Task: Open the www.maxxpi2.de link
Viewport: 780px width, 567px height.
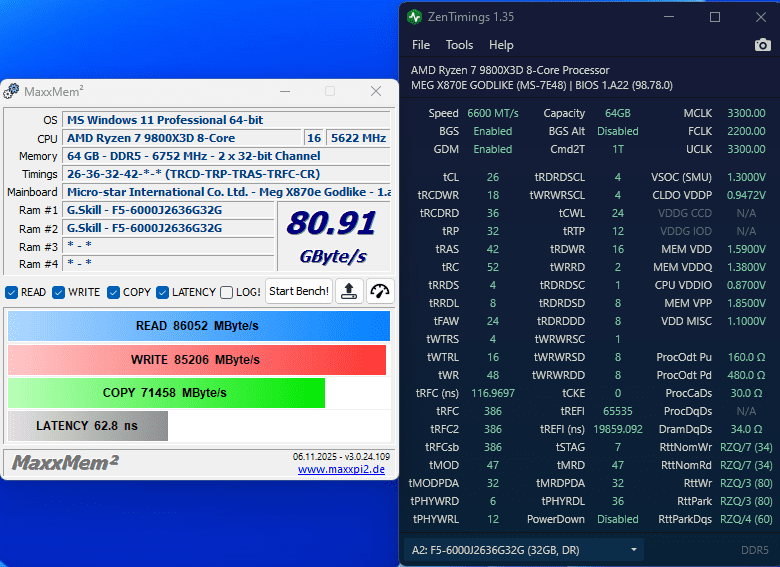Action: point(341,469)
